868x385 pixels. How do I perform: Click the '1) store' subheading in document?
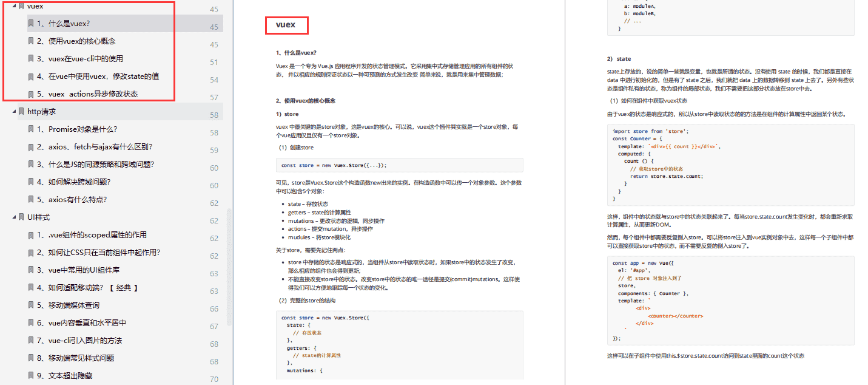287,114
